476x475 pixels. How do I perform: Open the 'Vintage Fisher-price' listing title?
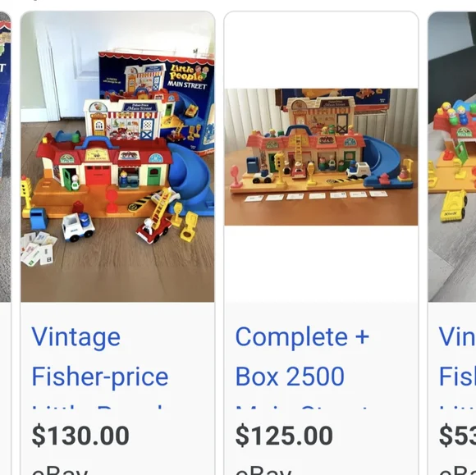click(x=100, y=357)
